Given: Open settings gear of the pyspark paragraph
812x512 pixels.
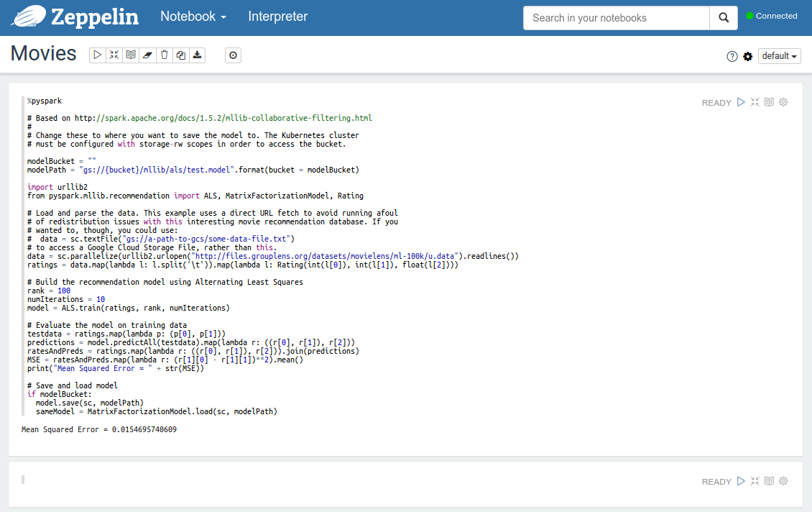Looking at the screenshot, I should tap(783, 102).
